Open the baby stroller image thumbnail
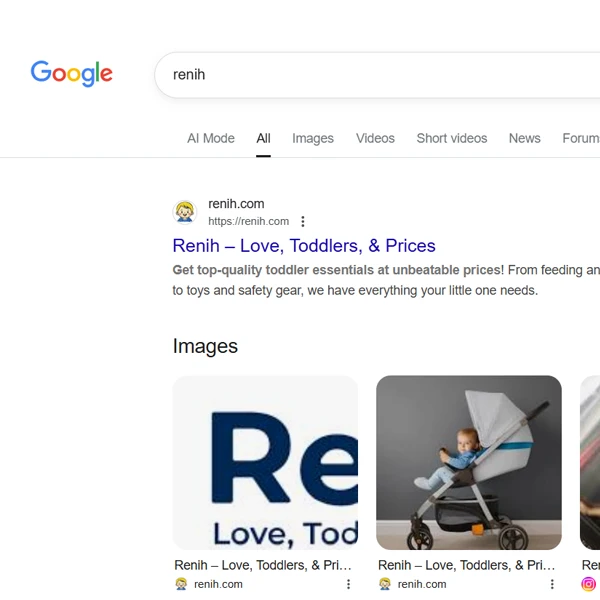 click(469, 462)
